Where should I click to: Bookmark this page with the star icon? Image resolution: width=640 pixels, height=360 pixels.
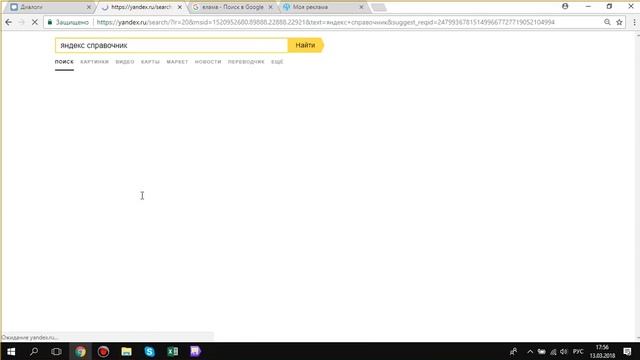click(619, 22)
